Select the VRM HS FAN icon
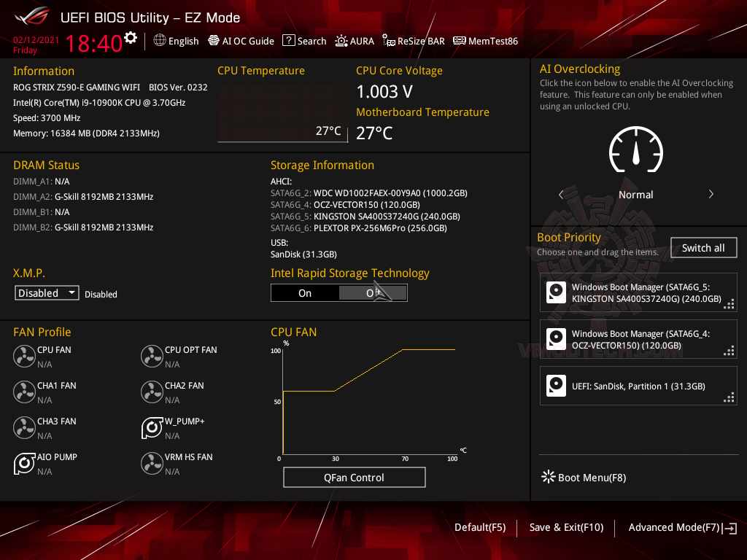This screenshot has width=747, height=560. [x=152, y=463]
